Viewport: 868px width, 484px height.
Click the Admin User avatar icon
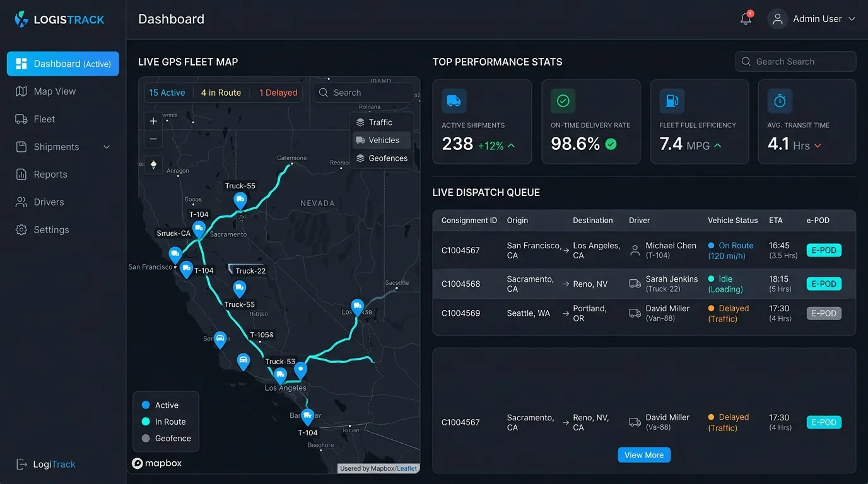point(778,19)
